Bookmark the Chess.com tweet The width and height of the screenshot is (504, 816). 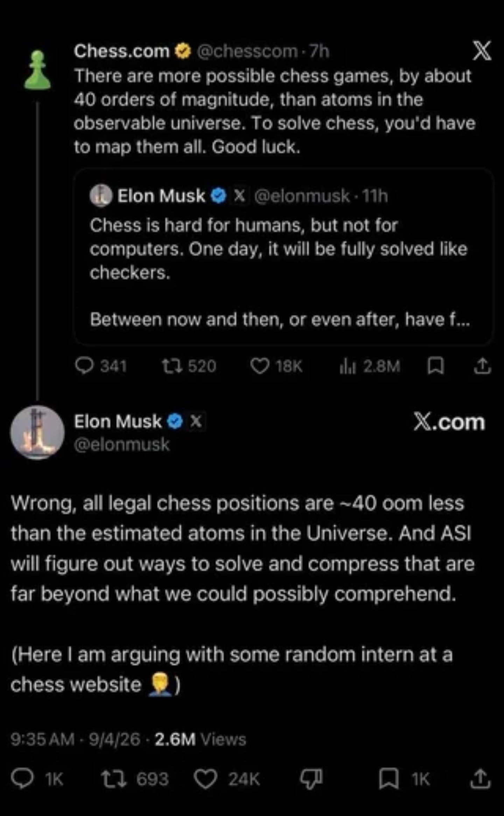(436, 366)
